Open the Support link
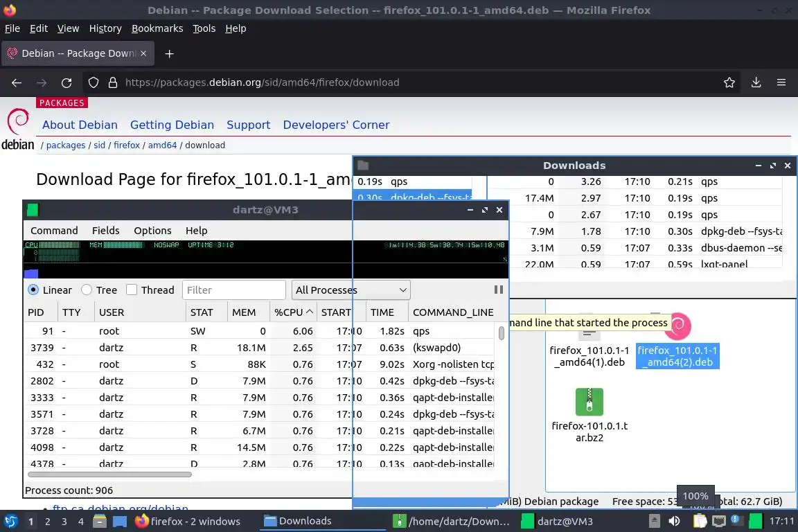The height and width of the screenshot is (532, 798). [x=249, y=125]
